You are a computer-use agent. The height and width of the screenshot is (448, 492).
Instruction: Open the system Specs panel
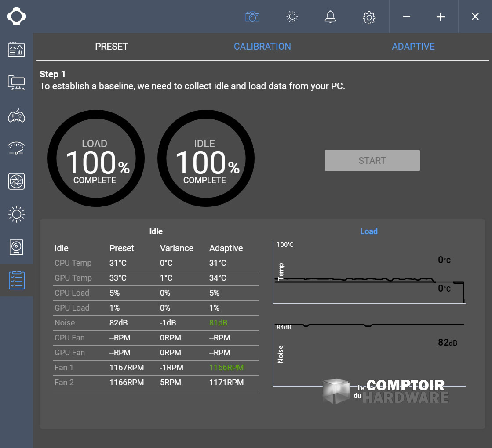coord(16,83)
